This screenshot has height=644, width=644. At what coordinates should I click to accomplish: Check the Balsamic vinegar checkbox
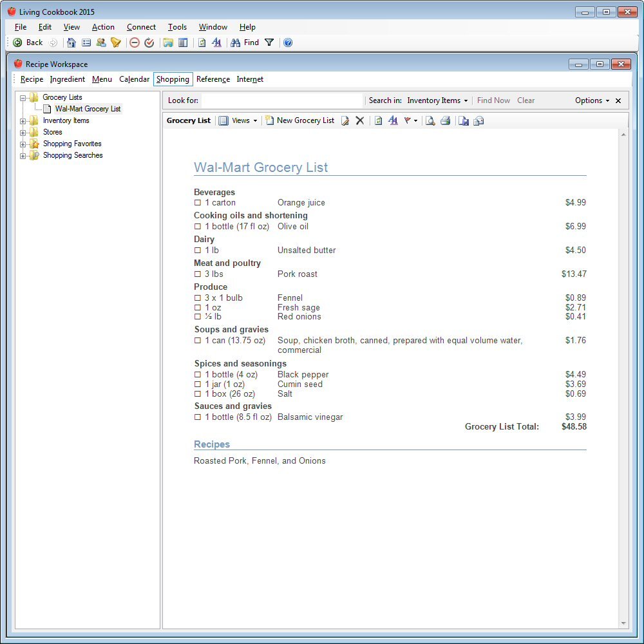point(198,417)
